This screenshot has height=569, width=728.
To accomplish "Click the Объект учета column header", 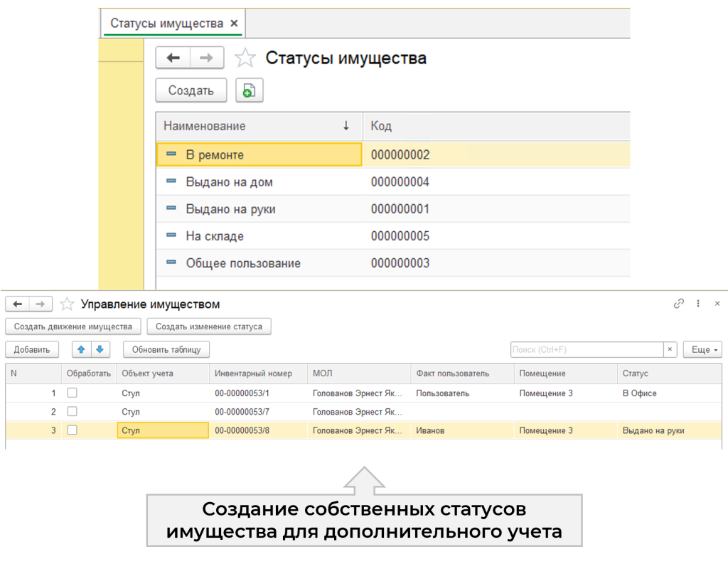I will coord(163,373).
